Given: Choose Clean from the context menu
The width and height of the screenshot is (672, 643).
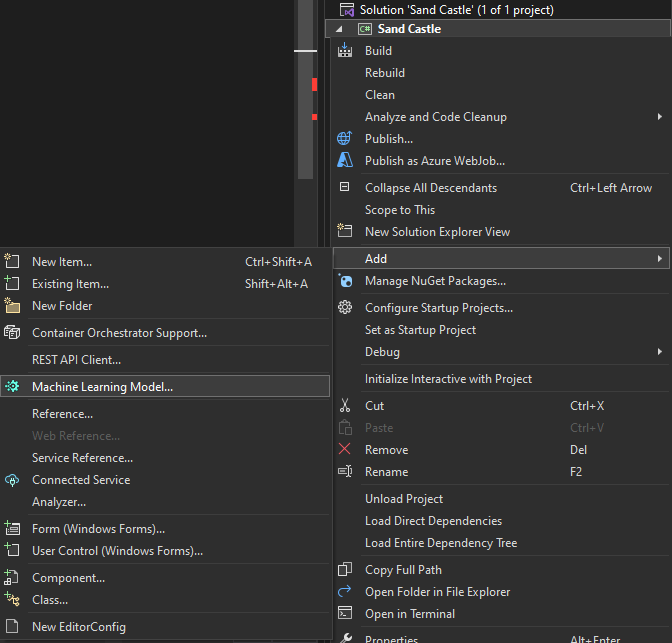Looking at the screenshot, I should tap(501, 95).
